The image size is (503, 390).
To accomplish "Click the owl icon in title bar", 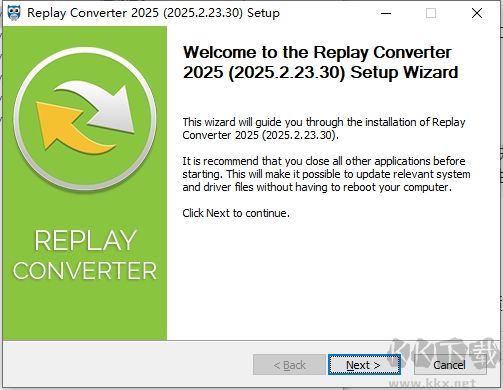I will [14, 13].
